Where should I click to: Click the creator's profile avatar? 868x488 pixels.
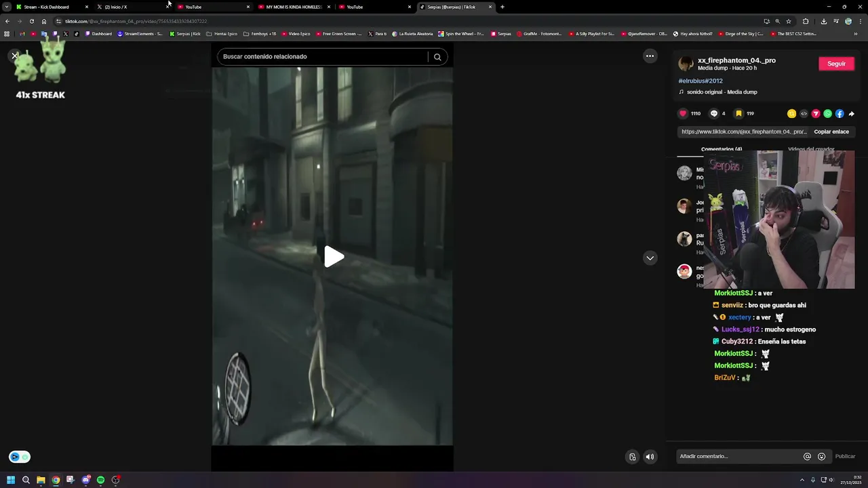tap(686, 64)
